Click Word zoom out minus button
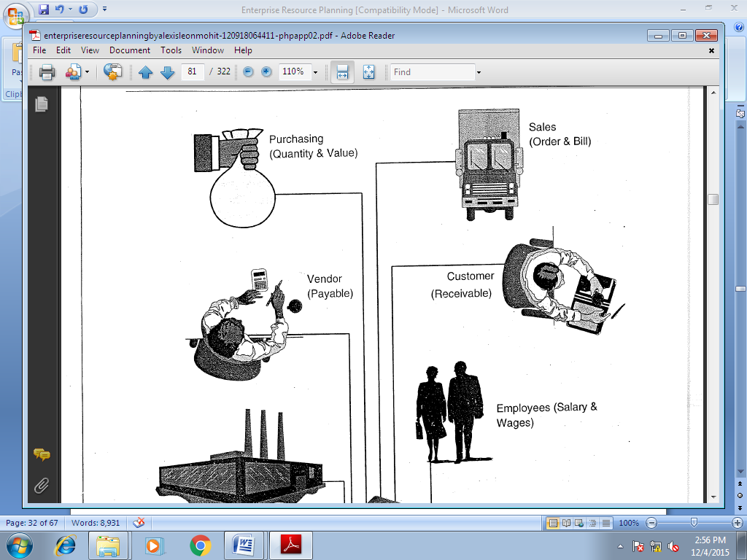Screen dimensions: 747x560 click(651, 523)
